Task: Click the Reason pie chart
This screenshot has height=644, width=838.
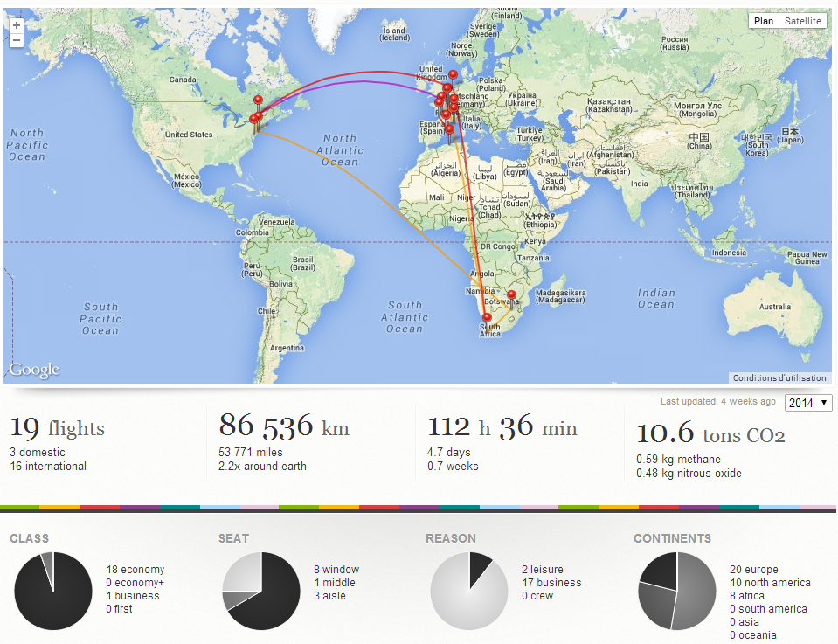Action: click(469, 591)
